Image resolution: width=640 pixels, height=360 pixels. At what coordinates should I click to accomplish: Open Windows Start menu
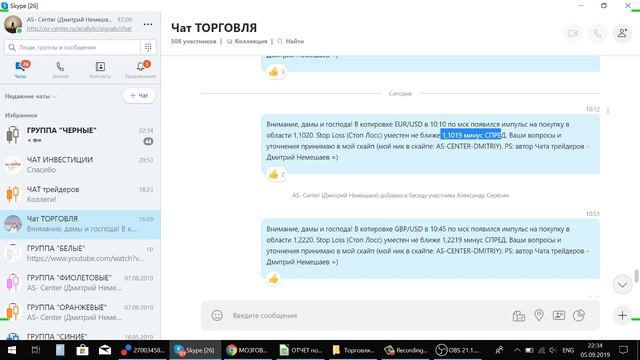[x=11, y=350]
